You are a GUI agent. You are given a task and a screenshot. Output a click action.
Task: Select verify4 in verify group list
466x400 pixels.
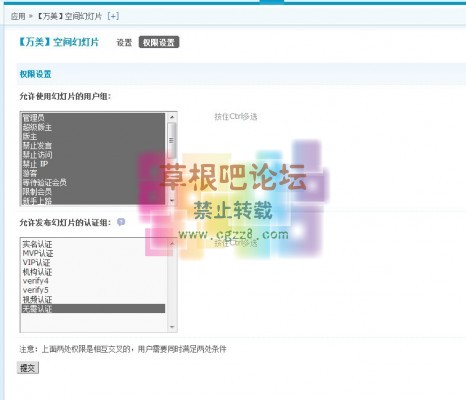93,281
